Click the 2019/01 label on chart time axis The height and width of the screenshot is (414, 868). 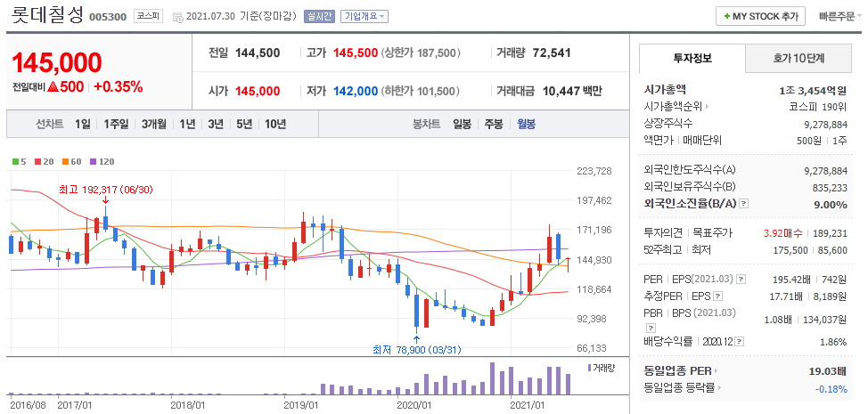300,404
